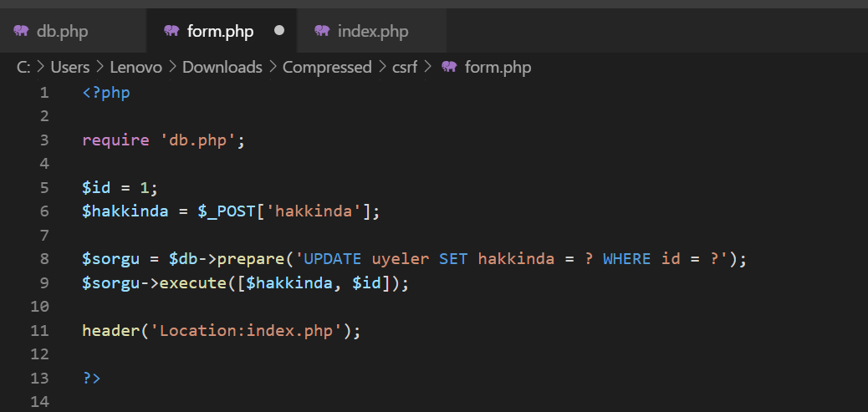Click the WHERE keyword in SQL string
The height and width of the screenshot is (412, 868).
[x=626, y=259]
